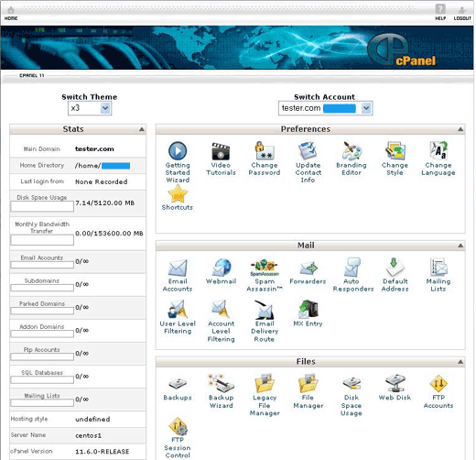The width and height of the screenshot is (476, 460).
Task: Click cPanel version '11.6.0-RELEASE'
Action: coord(102,452)
